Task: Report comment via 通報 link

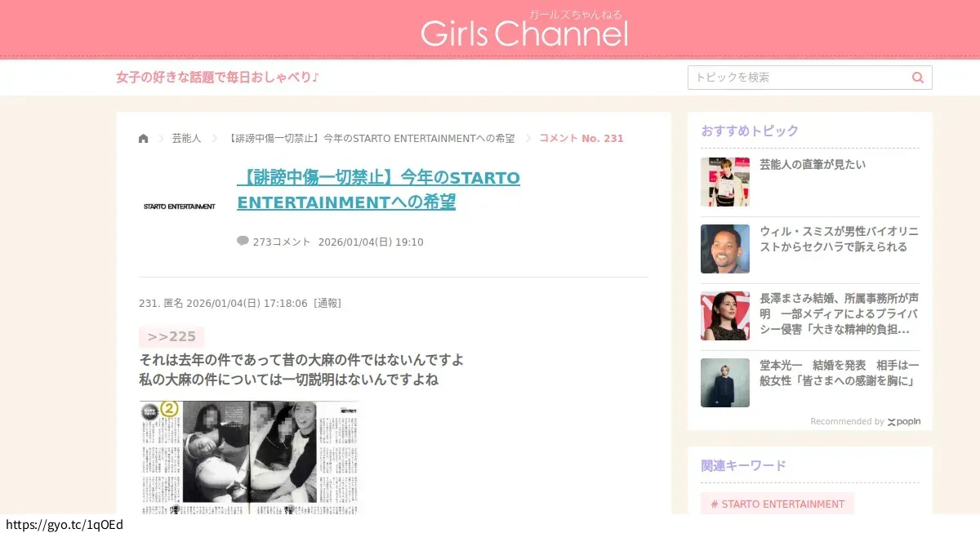Action: click(x=327, y=304)
